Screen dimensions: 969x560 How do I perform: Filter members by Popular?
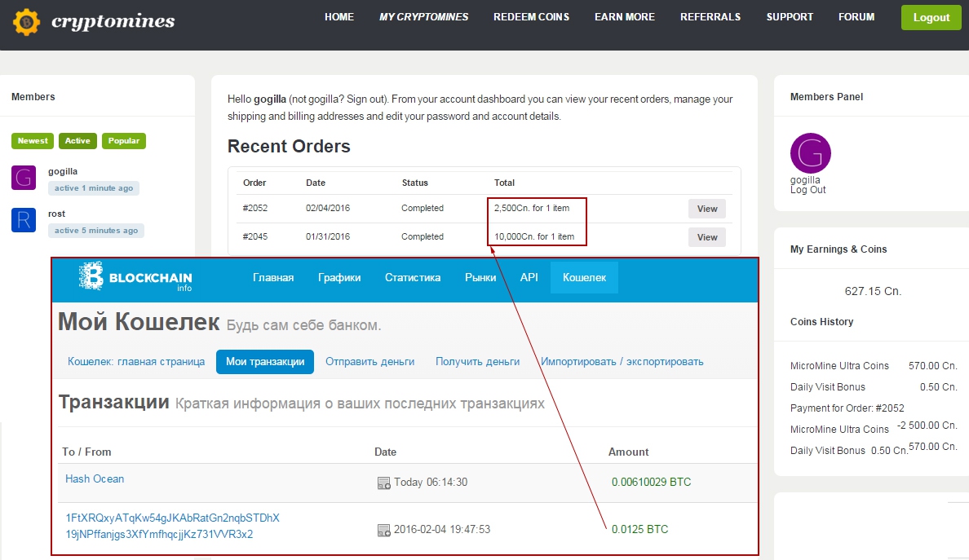(x=124, y=141)
